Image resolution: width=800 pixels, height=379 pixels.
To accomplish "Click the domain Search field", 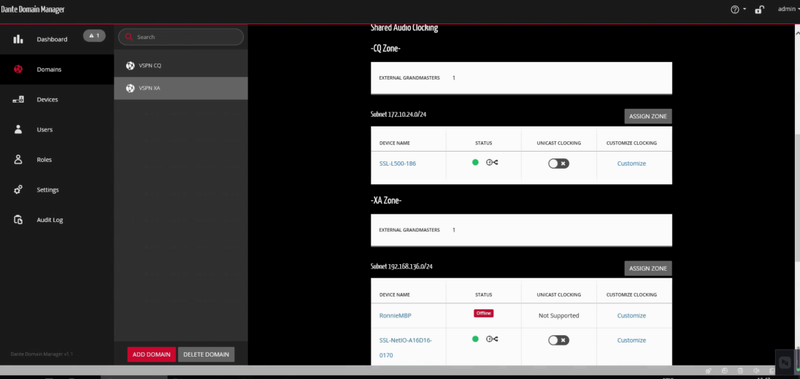I will click(x=181, y=37).
